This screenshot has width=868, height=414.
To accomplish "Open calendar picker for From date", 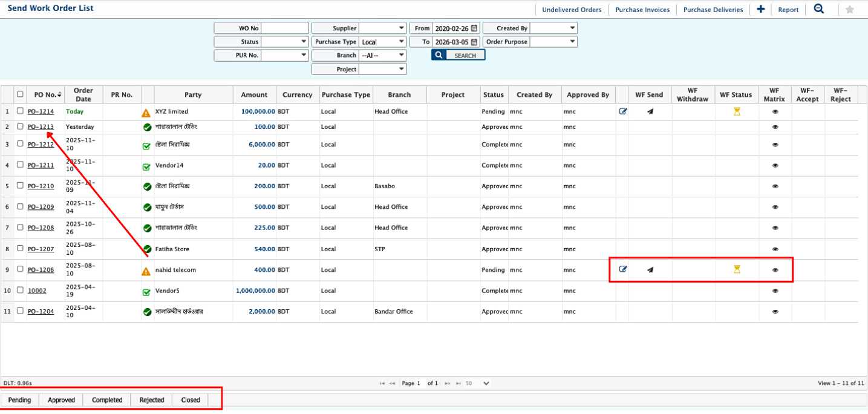I will point(475,28).
